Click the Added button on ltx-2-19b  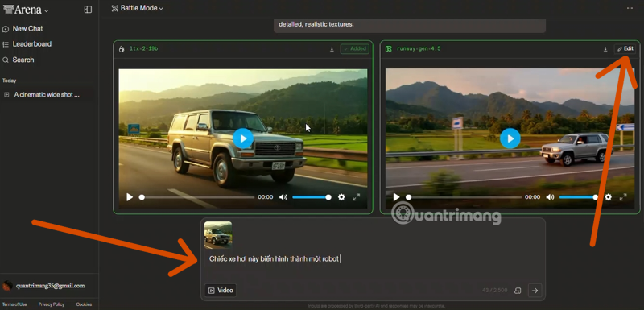pos(355,49)
